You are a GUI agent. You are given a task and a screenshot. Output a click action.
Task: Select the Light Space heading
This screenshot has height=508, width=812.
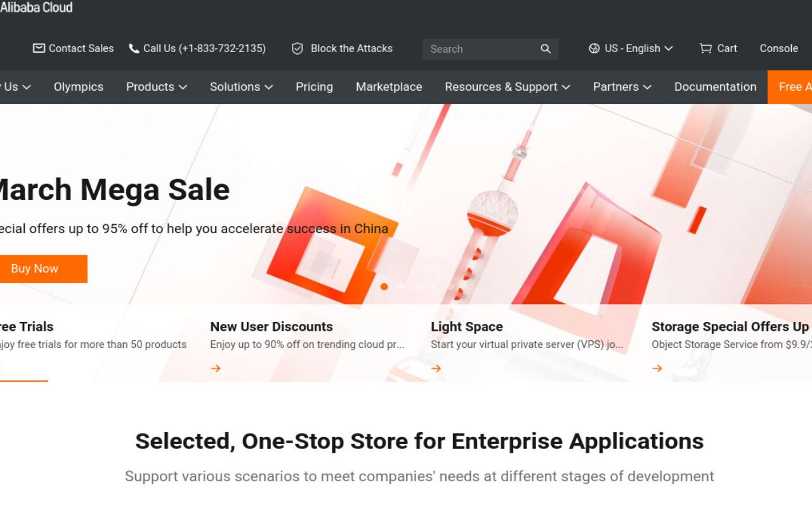click(x=467, y=326)
